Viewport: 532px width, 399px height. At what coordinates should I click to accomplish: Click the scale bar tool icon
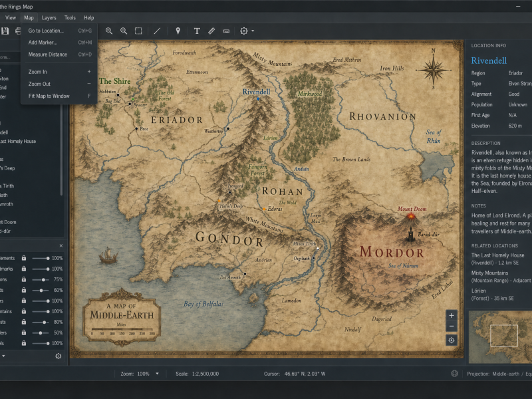pyautogui.click(x=226, y=31)
